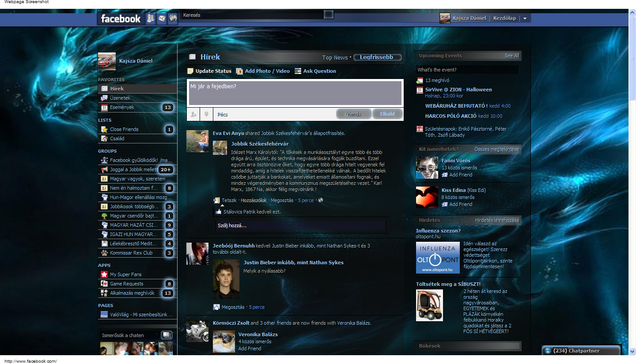The height and width of the screenshot is (364, 636).
Task: Click location pin icon under status box
Action: pyautogui.click(x=206, y=114)
